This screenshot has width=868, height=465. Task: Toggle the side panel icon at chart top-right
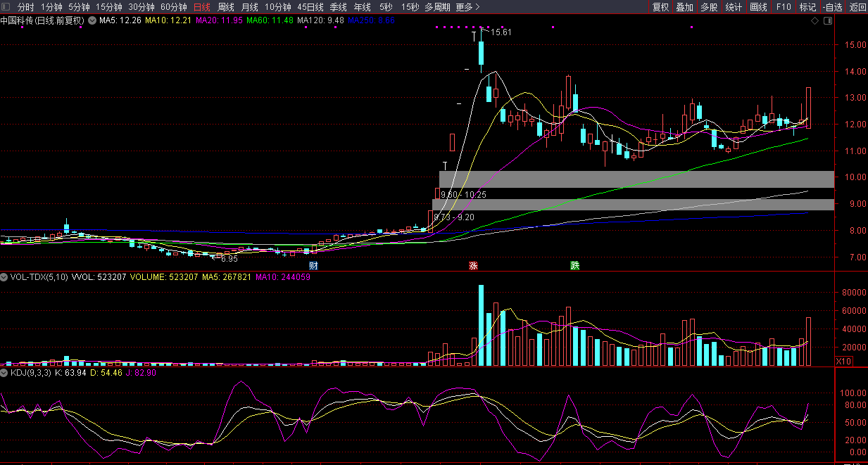828,21
